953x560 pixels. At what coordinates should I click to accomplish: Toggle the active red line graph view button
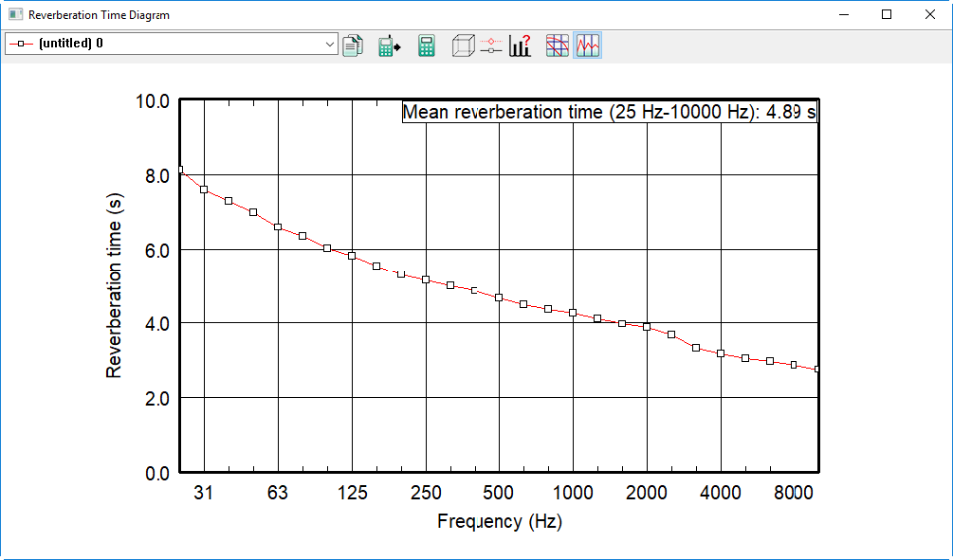pos(588,45)
